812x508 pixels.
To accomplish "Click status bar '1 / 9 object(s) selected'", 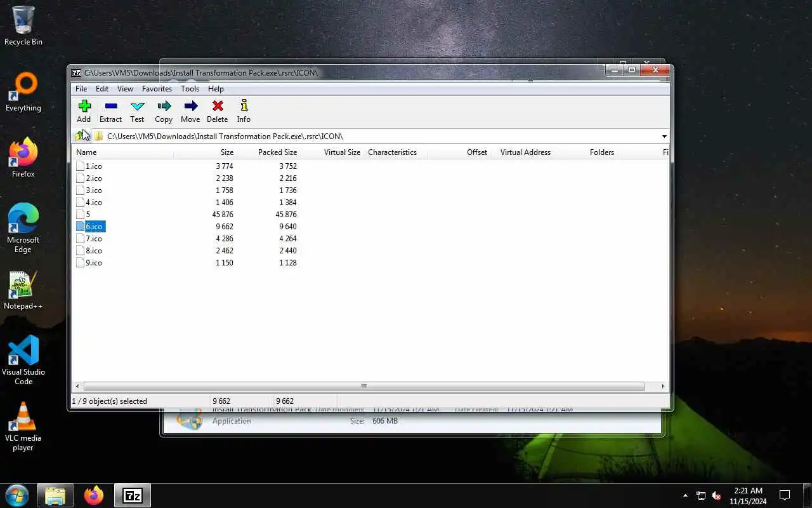I will click(x=109, y=401).
